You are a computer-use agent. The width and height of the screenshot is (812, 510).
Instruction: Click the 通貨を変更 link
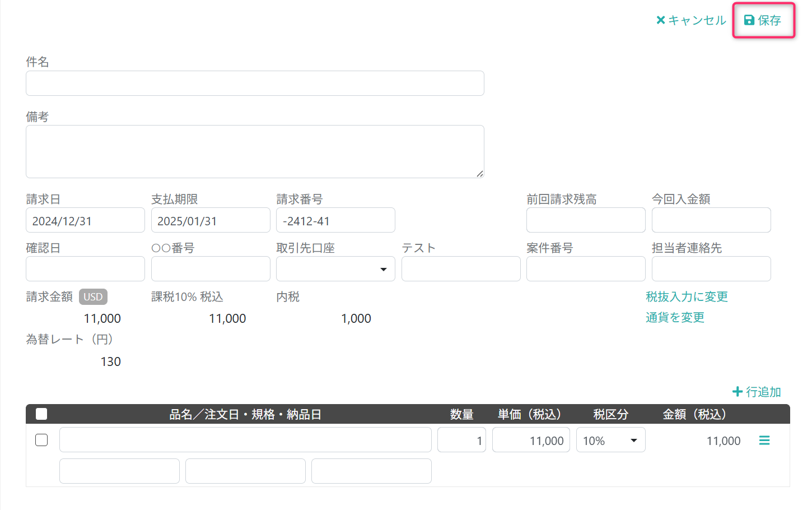click(675, 317)
